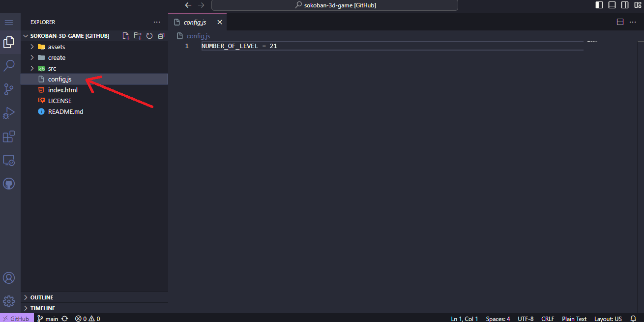The image size is (644, 322).
Task: Click the code line NUMBER_OF_LEVEL = 21
Action: pyautogui.click(x=239, y=46)
